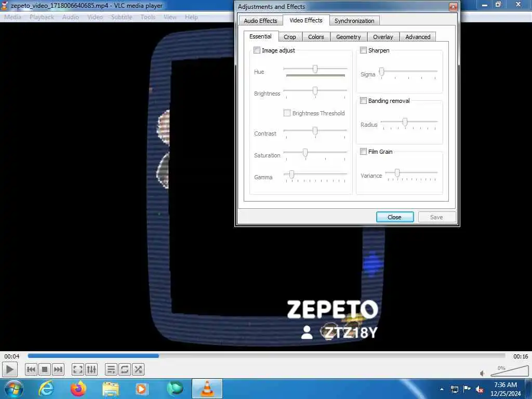This screenshot has width=532, height=399.
Task: Open Windows Media Player from taskbar
Action: point(142,389)
